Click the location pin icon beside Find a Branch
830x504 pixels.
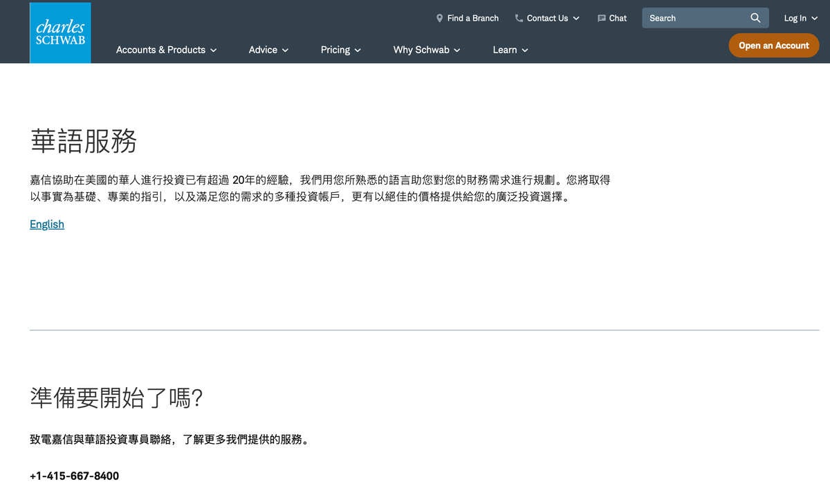coord(439,18)
